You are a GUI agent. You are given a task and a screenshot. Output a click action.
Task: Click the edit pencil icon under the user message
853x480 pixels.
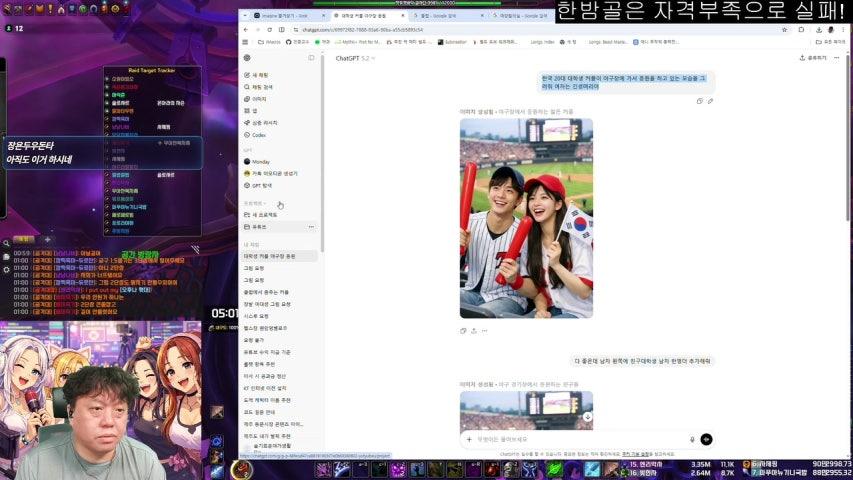click(x=710, y=101)
